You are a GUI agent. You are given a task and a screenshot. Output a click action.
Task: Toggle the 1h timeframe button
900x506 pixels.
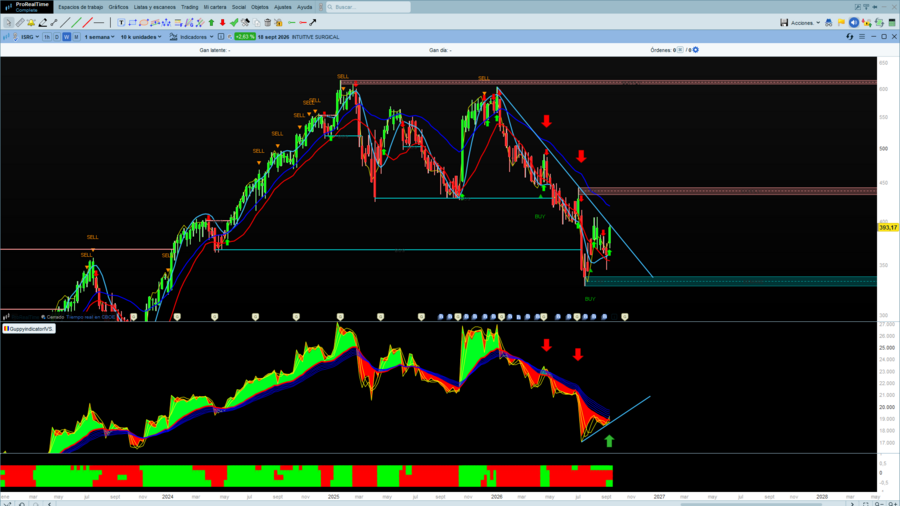point(47,37)
